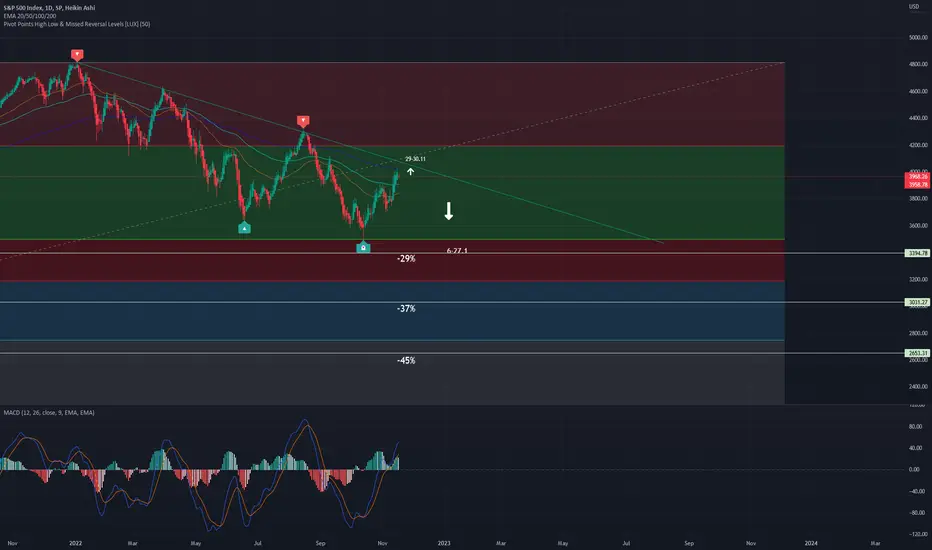Click the S&P 500 Index chart title

point(49,8)
